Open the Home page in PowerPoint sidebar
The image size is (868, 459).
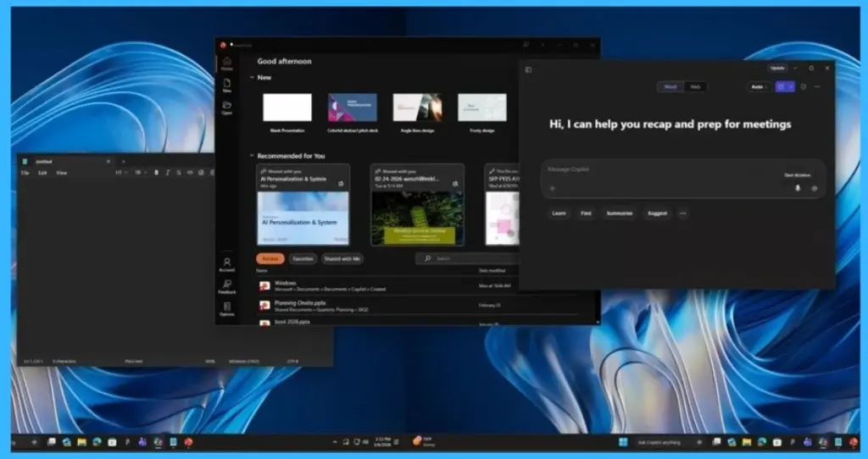tap(227, 64)
